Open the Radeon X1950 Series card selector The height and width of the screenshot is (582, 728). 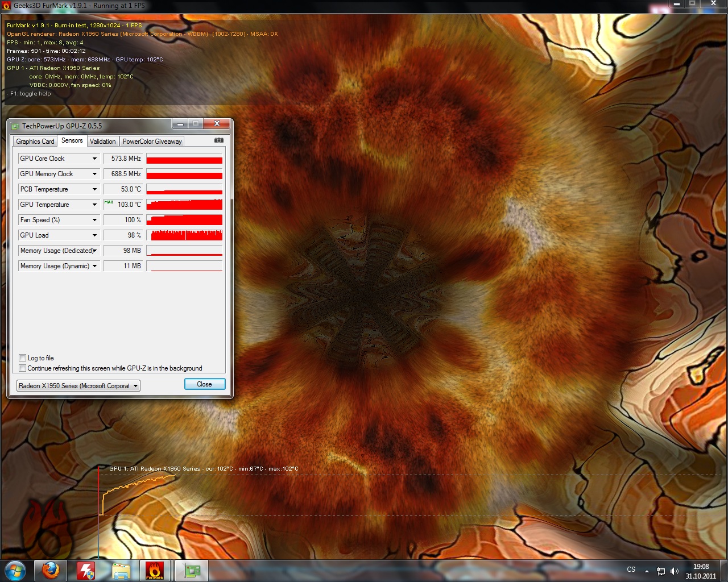tap(78, 386)
